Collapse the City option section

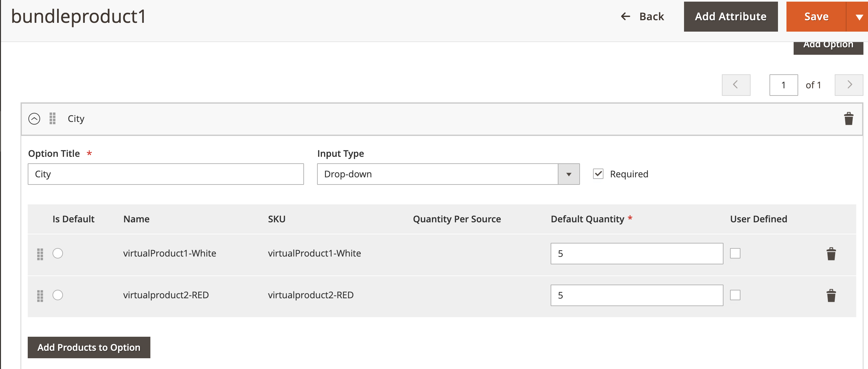[34, 119]
